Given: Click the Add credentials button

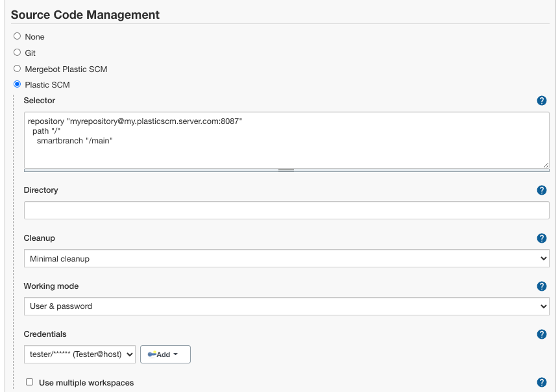Looking at the screenshot, I should coord(165,354).
